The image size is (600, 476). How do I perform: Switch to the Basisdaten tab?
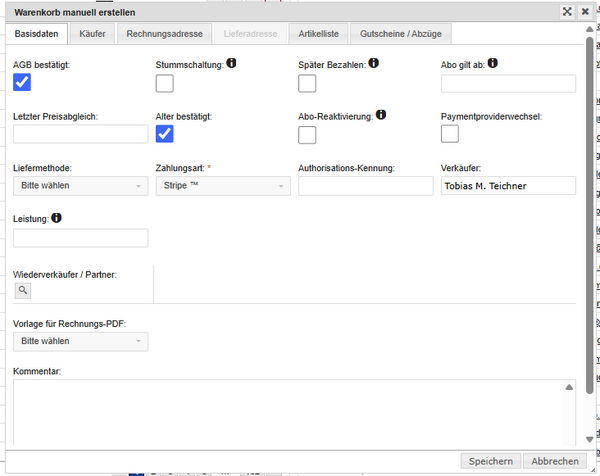coord(36,34)
